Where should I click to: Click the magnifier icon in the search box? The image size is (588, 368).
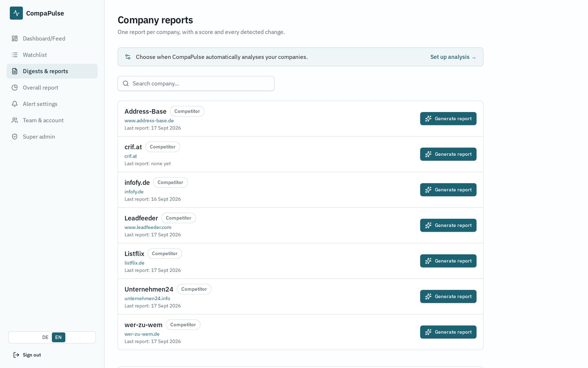(x=126, y=83)
